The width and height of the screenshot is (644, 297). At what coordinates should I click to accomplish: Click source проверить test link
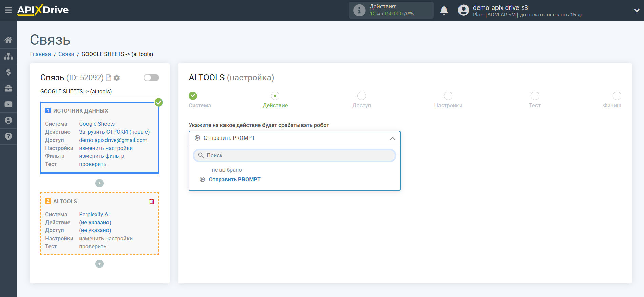click(x=93, y=164)
